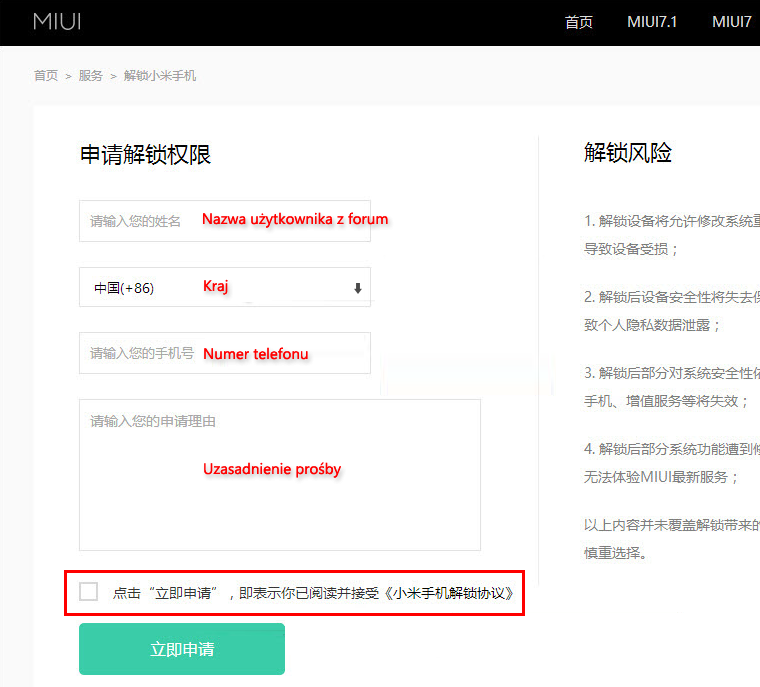Image resolution: width=760 pixels, height=687 pixels.
Task: Submit with the green 立即申请 button
Action: 182,649
